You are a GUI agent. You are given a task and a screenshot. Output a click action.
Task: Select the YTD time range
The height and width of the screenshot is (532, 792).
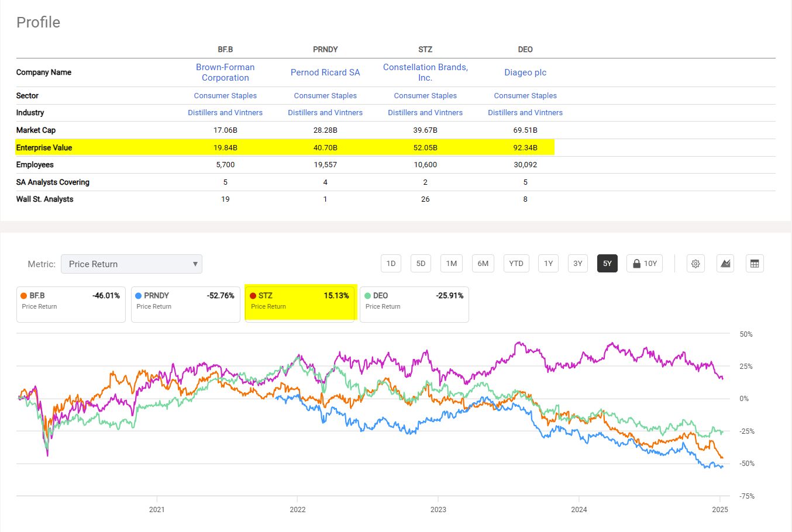(x=516, y=264)
